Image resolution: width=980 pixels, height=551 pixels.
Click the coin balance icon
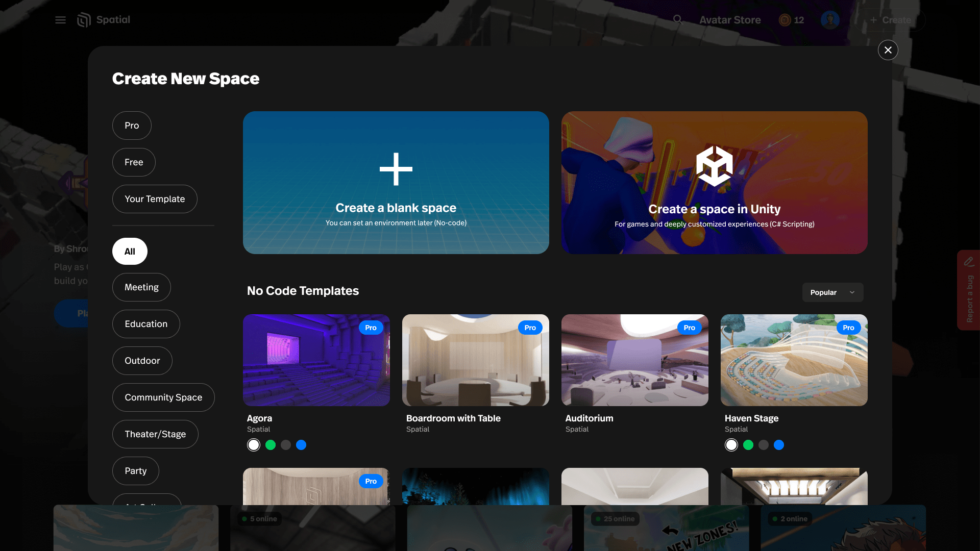785,20
